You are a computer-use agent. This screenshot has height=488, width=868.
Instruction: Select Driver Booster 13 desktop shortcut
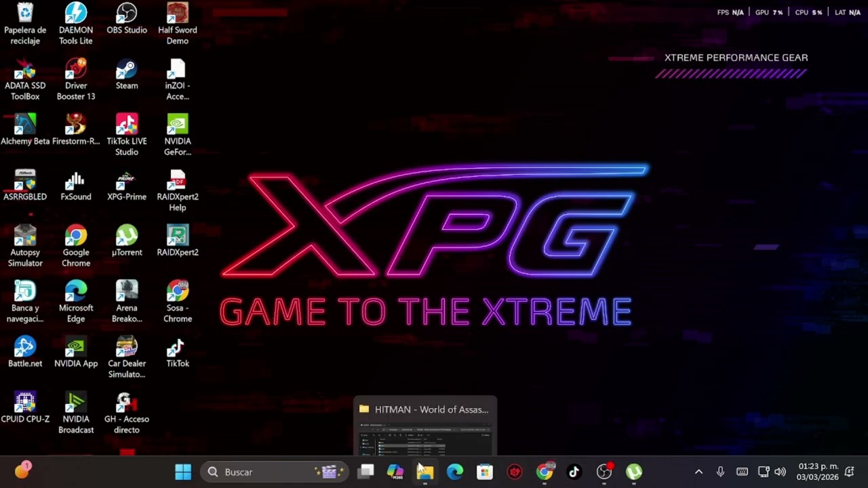click(x=76, y=79)
